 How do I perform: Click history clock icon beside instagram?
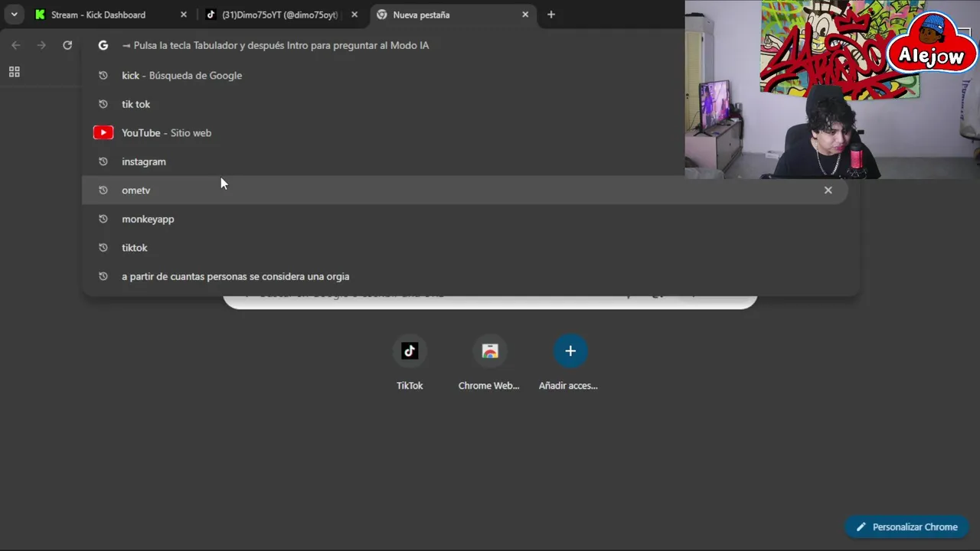tap(103, 161)
